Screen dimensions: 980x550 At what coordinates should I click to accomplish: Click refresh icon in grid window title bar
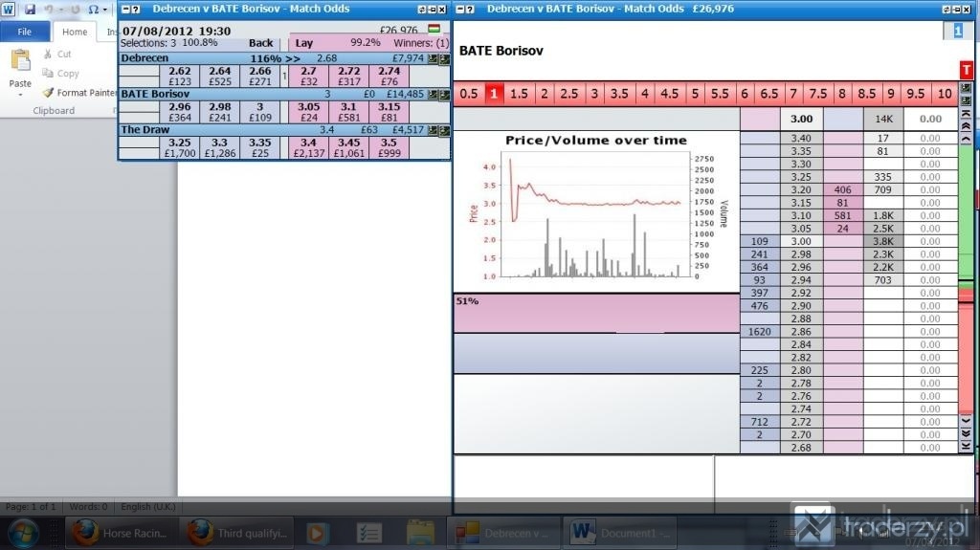click(x=421, y=10)
